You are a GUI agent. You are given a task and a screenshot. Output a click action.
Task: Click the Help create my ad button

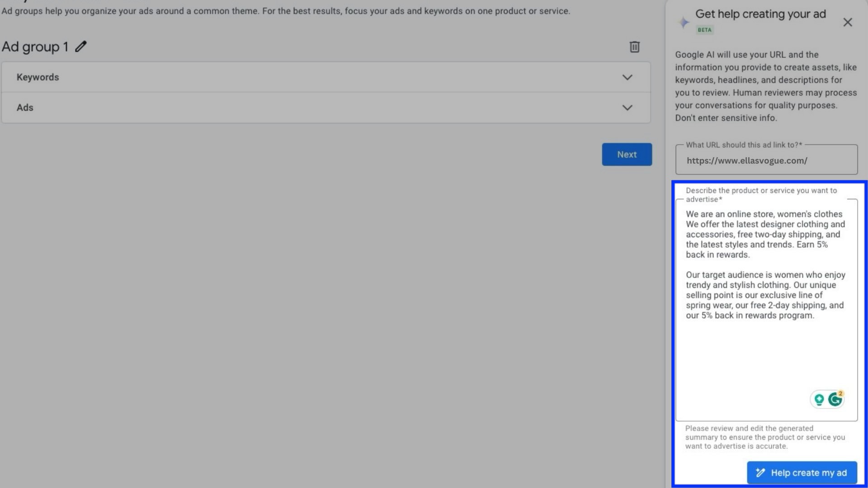coord(802,473)
